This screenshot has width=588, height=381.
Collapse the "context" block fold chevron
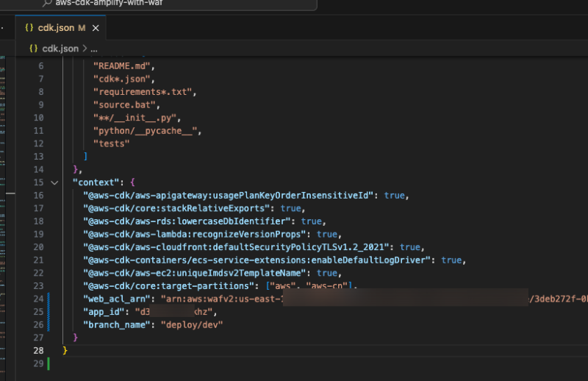point(54,182)
